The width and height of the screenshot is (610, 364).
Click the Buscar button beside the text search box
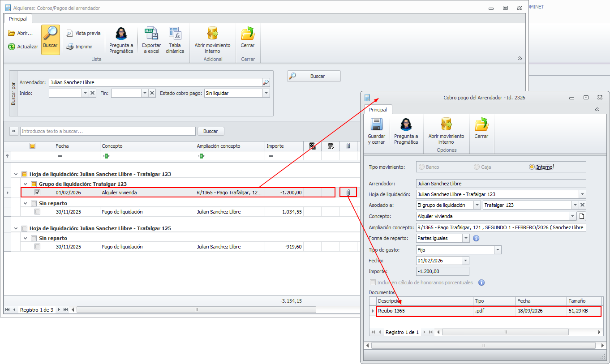point(210,131)
